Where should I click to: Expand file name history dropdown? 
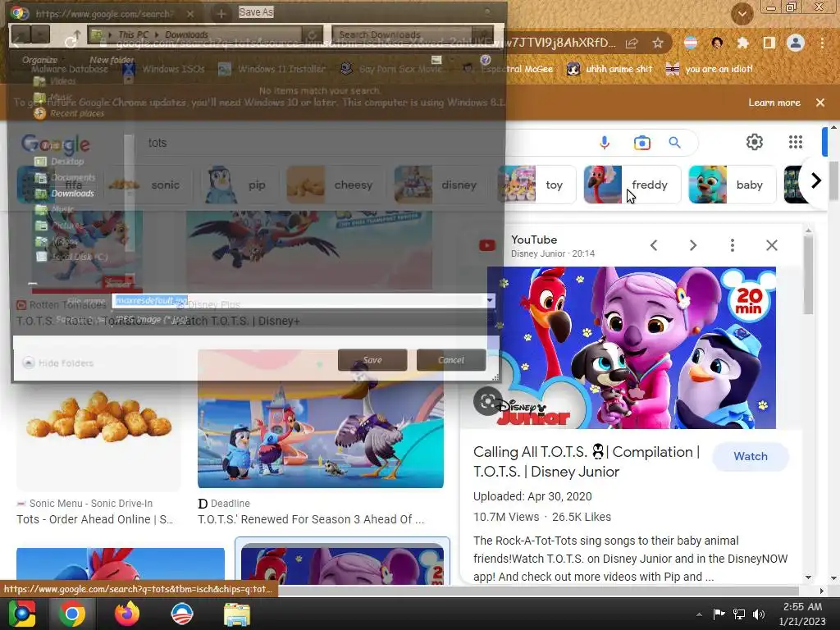tap(491, 300)
